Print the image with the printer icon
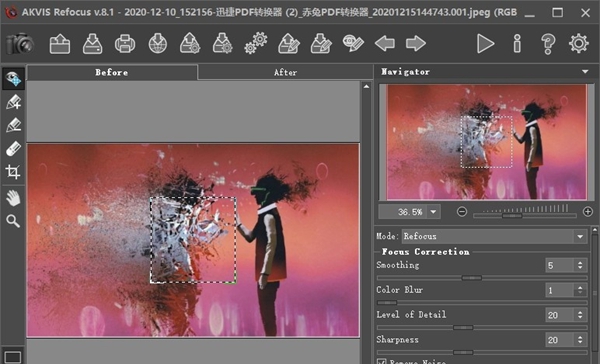 coord(125,44)
